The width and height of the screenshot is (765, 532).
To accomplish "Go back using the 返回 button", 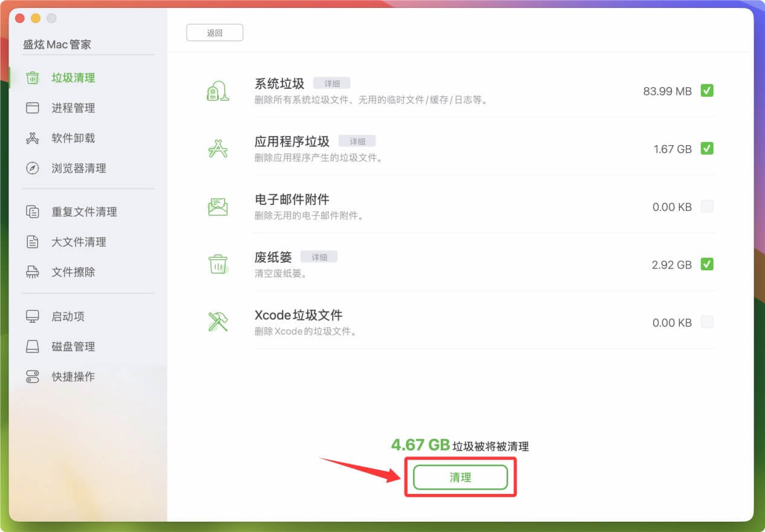I will 215,32.
